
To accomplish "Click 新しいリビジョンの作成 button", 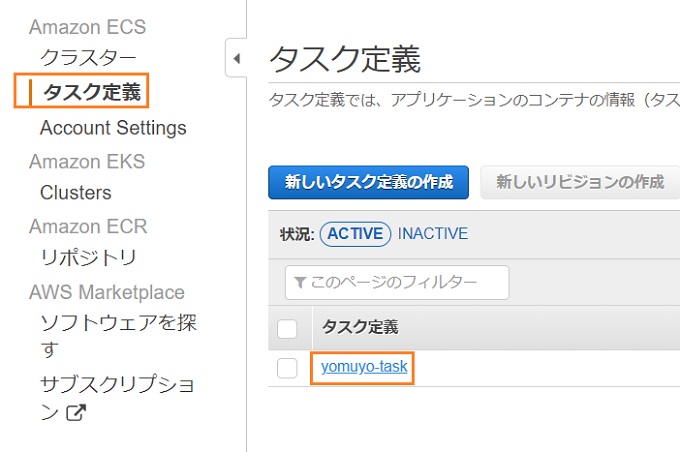I will click(580, 182).
